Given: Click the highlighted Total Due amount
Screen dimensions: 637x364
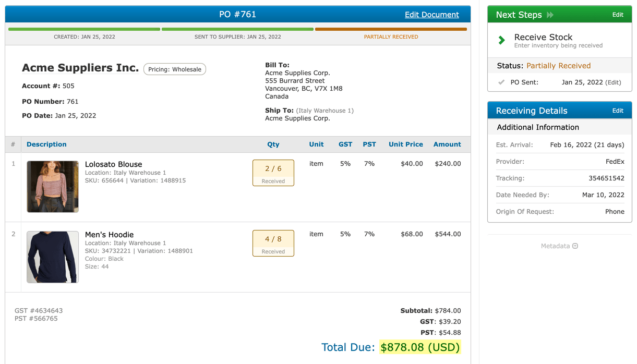Looking at the screenshot, I should 420,347.
